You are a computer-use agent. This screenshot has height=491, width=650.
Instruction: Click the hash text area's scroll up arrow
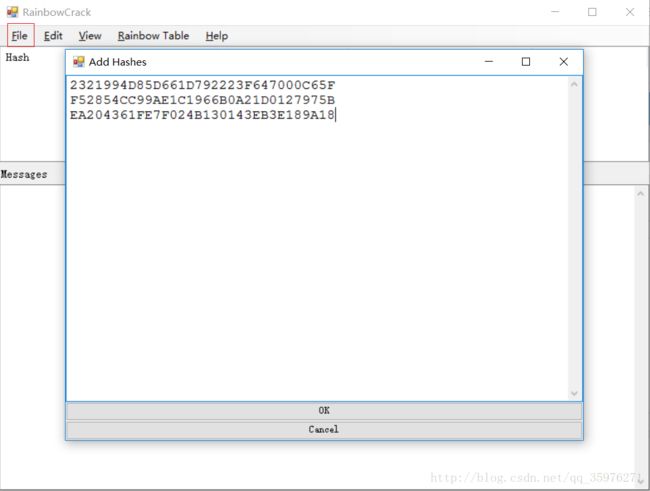tap(574, 84)
